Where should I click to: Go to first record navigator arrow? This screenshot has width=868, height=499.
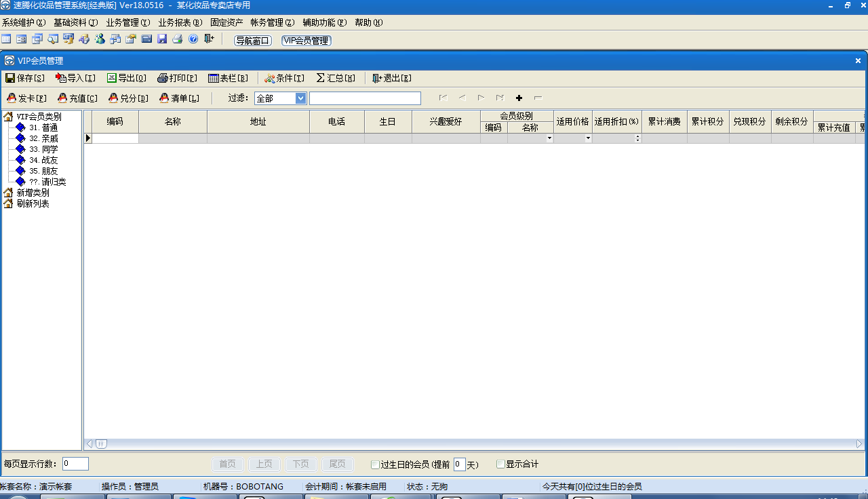(443, 98)
